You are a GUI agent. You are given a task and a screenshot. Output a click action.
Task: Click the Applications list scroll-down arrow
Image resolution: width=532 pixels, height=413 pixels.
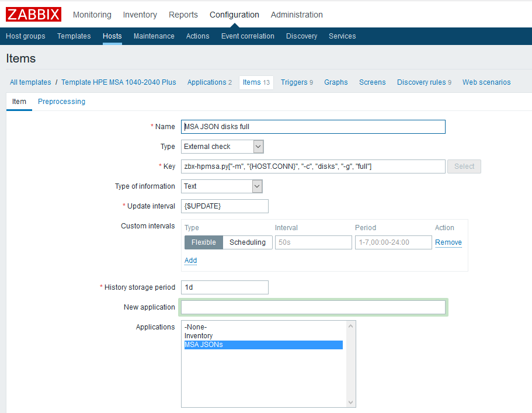[350, 402]
